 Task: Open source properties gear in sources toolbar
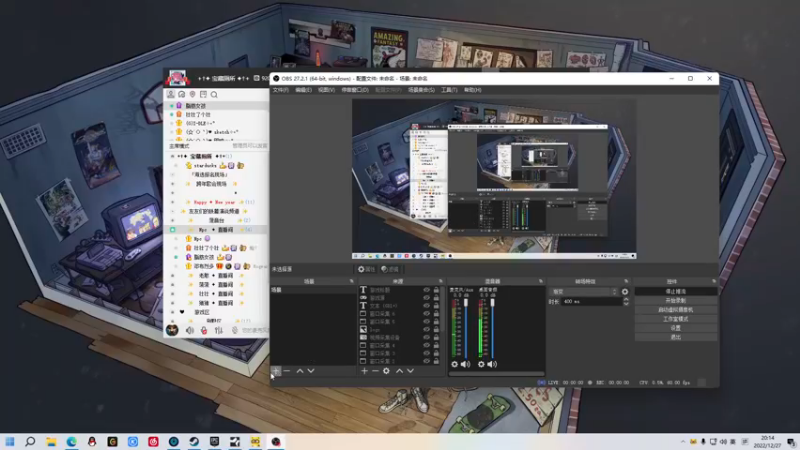click(386, 371)
